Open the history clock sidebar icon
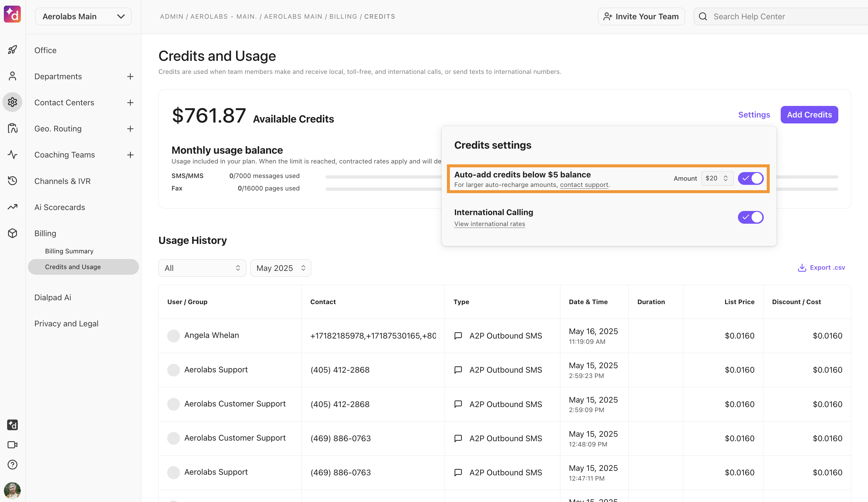Screen dimensions: 868x502 pos(12,181)
